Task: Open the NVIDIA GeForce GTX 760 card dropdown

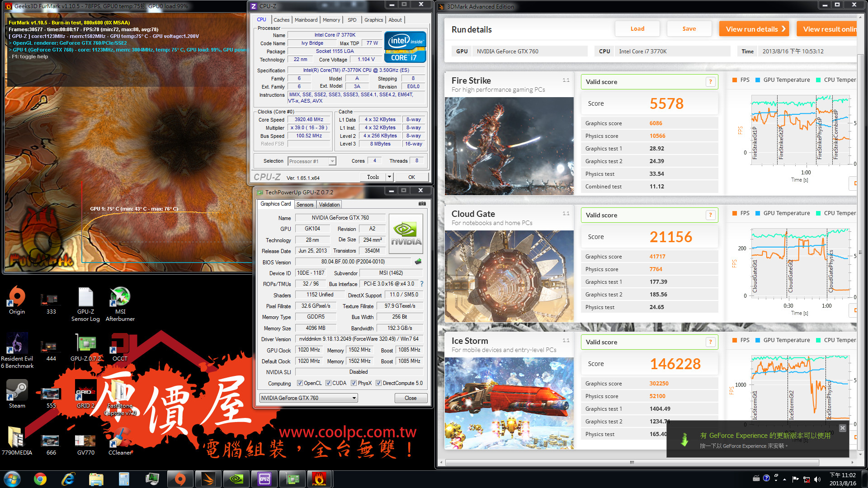Action: click(x=309, y=398)
